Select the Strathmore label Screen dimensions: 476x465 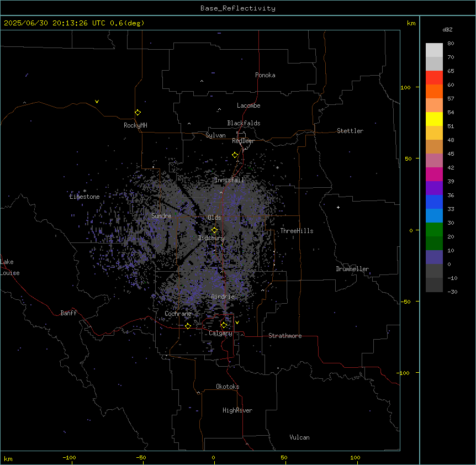coord(285,336)
